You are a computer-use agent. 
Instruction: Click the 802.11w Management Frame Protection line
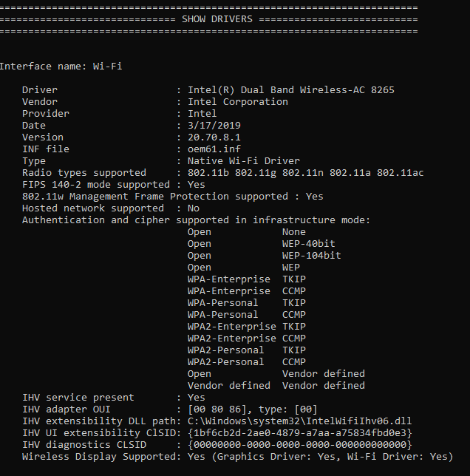click(172, 197)
